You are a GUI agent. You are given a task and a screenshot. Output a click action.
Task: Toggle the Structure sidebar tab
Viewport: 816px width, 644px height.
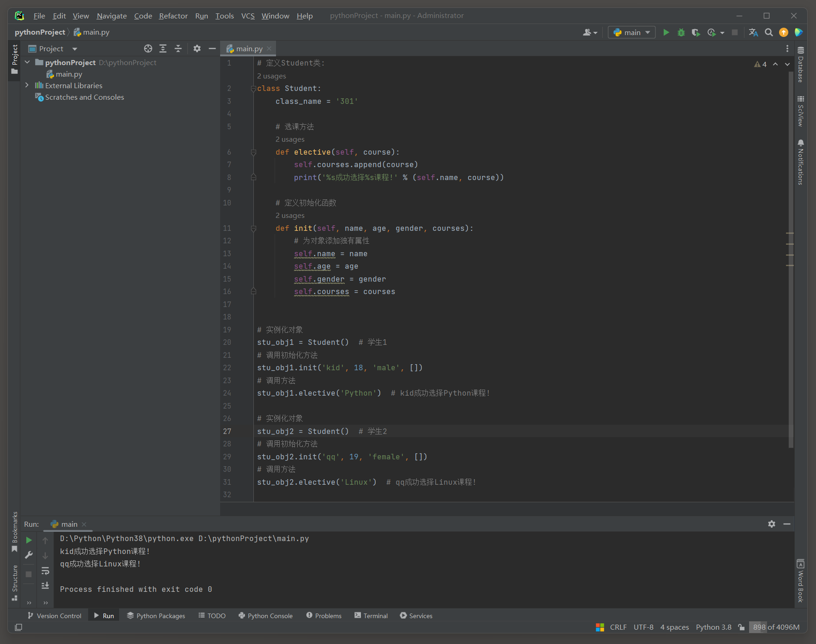coord(14,583)
